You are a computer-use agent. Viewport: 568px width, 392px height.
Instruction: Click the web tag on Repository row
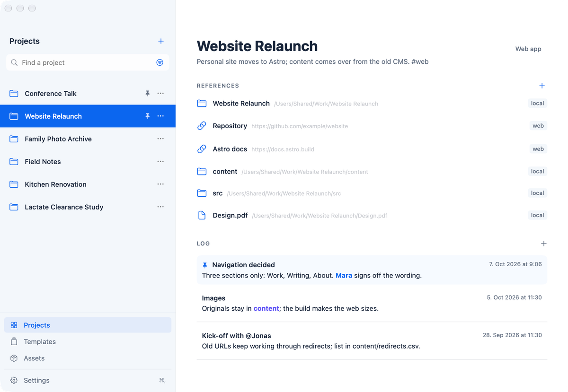[x=538, y=126]
